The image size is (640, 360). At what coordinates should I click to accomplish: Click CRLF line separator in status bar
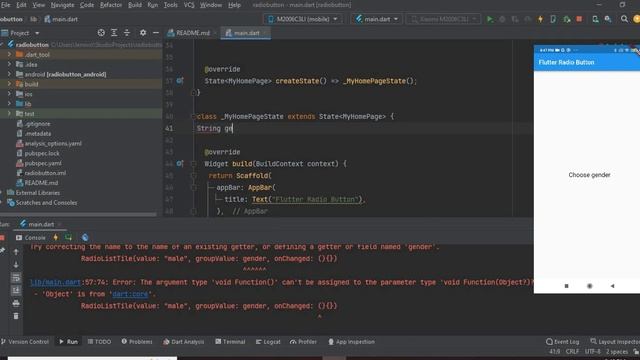[x=572, y=351]
